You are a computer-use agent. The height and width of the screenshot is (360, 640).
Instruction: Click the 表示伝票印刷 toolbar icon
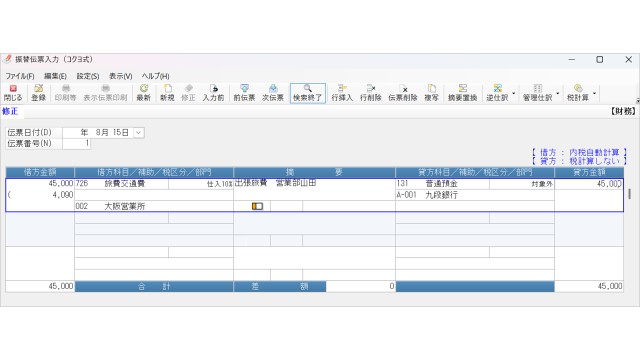[x=105, y=93]
